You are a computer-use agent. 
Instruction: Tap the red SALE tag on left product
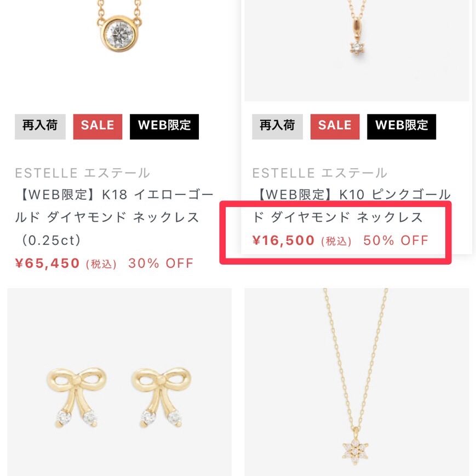click(98, 127)
